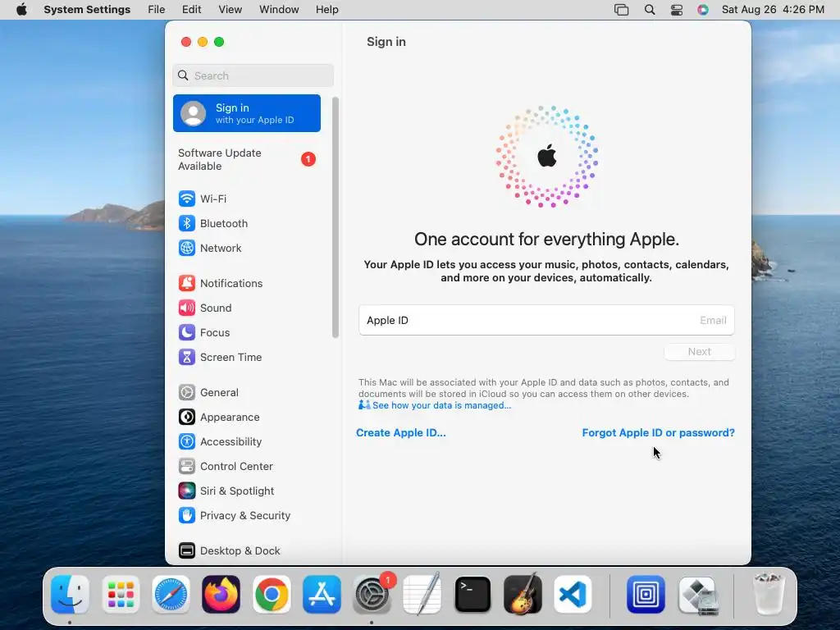Open Spotlight search in menu bar
The height and width of the screenshot is (630, 840).
point(650,10)
